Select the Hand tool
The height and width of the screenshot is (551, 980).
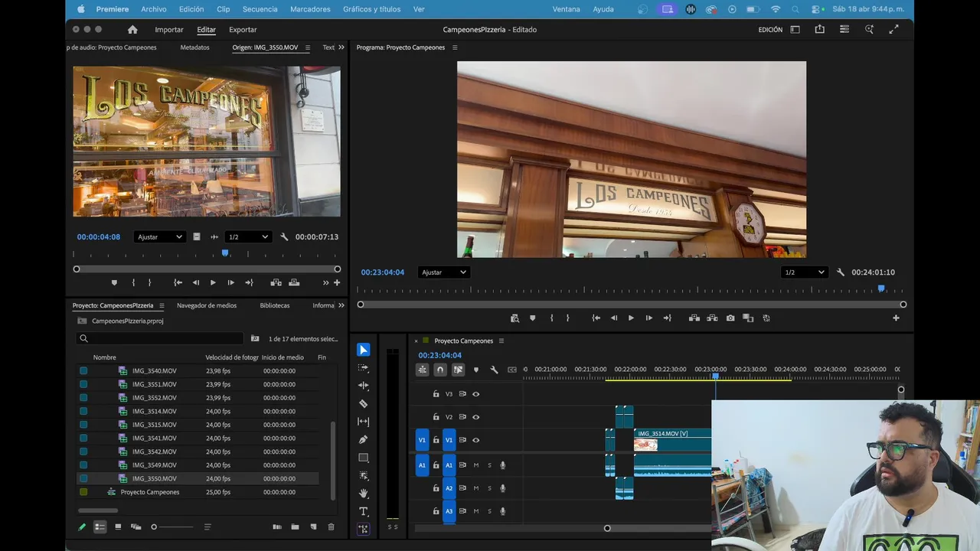click(x=364, y=494)
